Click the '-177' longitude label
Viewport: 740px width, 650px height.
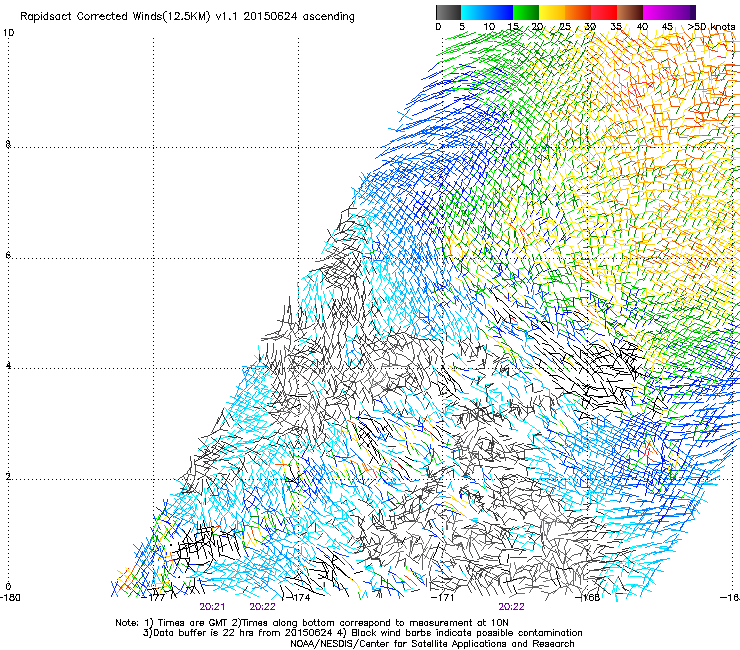click(154, 598)
